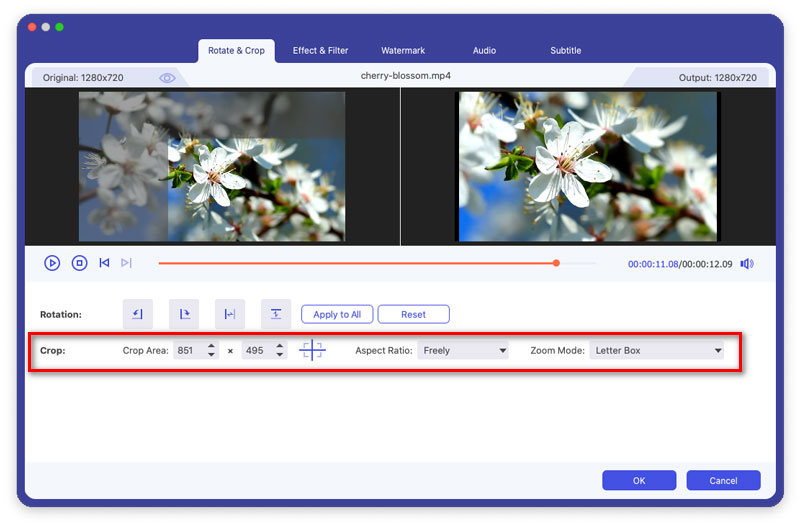Switch to Effect & Filter tab
The image size is (800, 526).
click(320, 51)
